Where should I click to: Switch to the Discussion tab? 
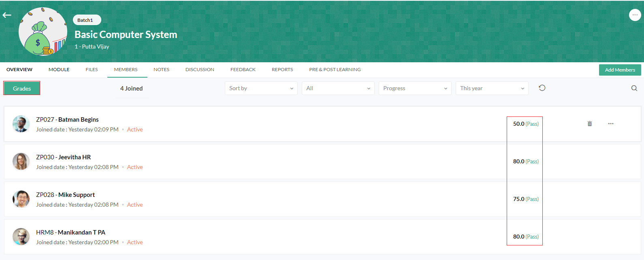pos(200,70)
